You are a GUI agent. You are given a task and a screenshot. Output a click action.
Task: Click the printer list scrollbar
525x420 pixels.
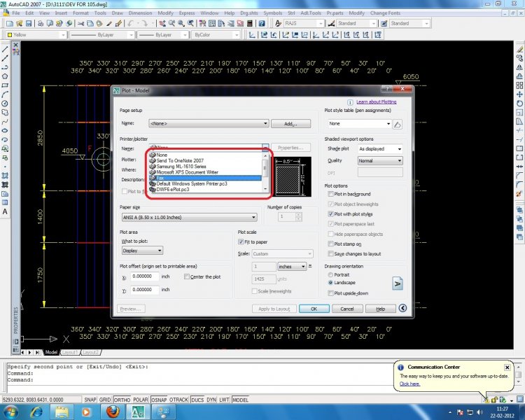(265, 172)
